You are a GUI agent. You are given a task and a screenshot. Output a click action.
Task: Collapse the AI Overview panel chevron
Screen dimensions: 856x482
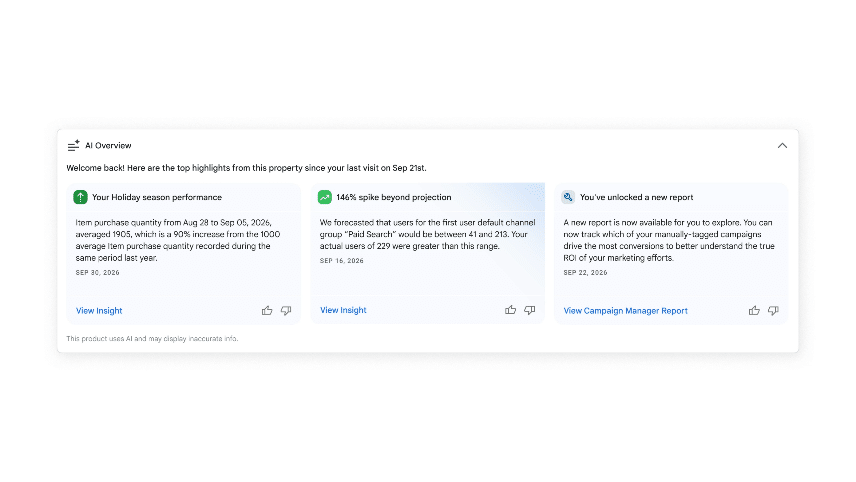[x=782, y=146]
